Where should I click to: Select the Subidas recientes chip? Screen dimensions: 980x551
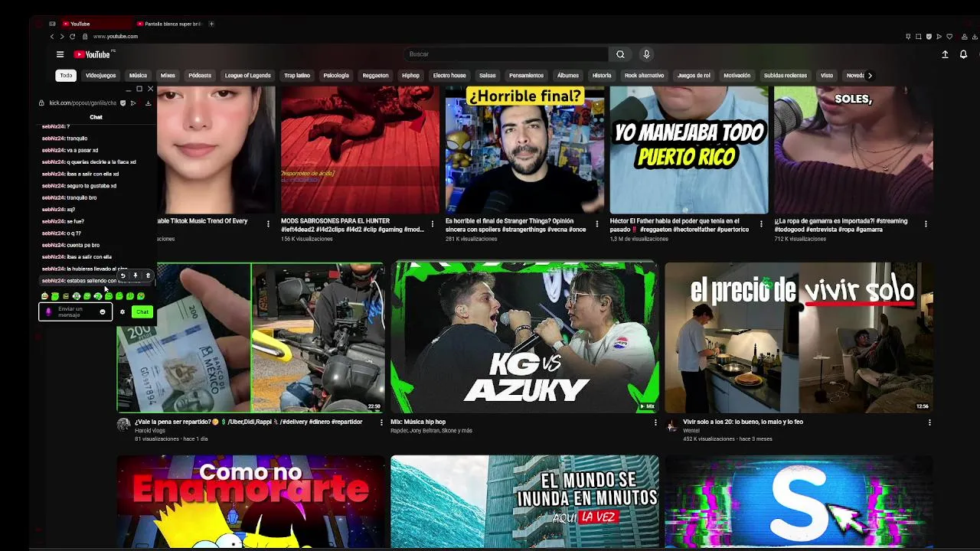pyautogui.click(x=785, y=76)
